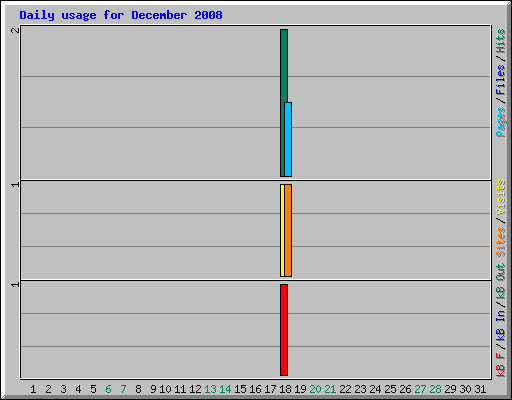Screen dimensions: 512x400
Task: Click day label 10 on the axis
Action: (x=165, y=389)
